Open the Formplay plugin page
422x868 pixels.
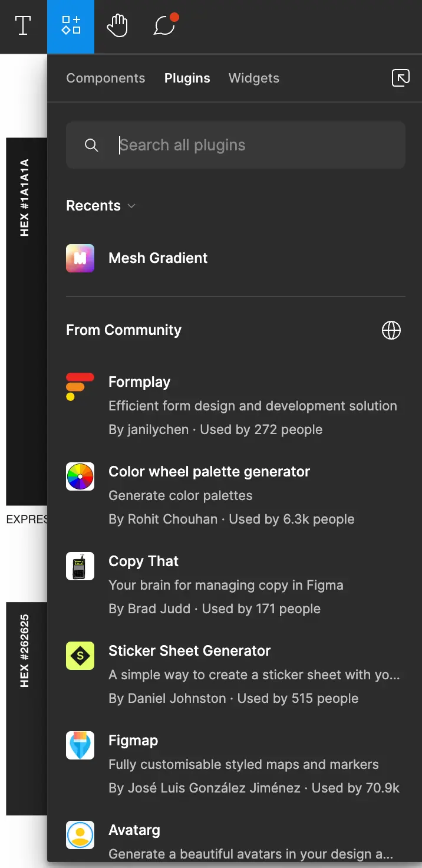(x=140, y=382)
